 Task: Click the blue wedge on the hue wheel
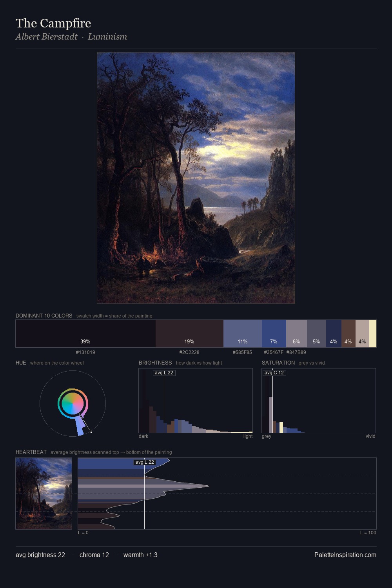(x=80, y=426)
